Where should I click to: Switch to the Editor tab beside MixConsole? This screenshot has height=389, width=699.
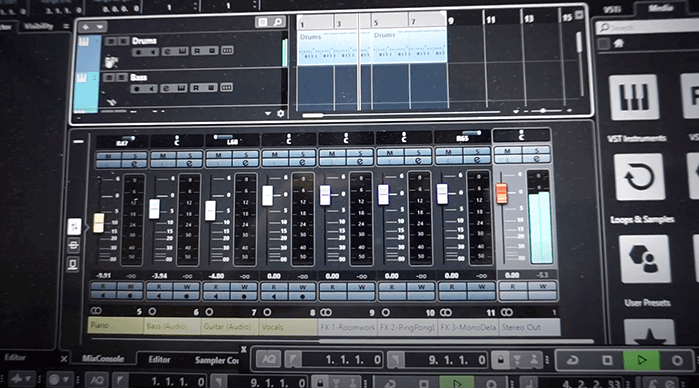[x=159, y=359]
